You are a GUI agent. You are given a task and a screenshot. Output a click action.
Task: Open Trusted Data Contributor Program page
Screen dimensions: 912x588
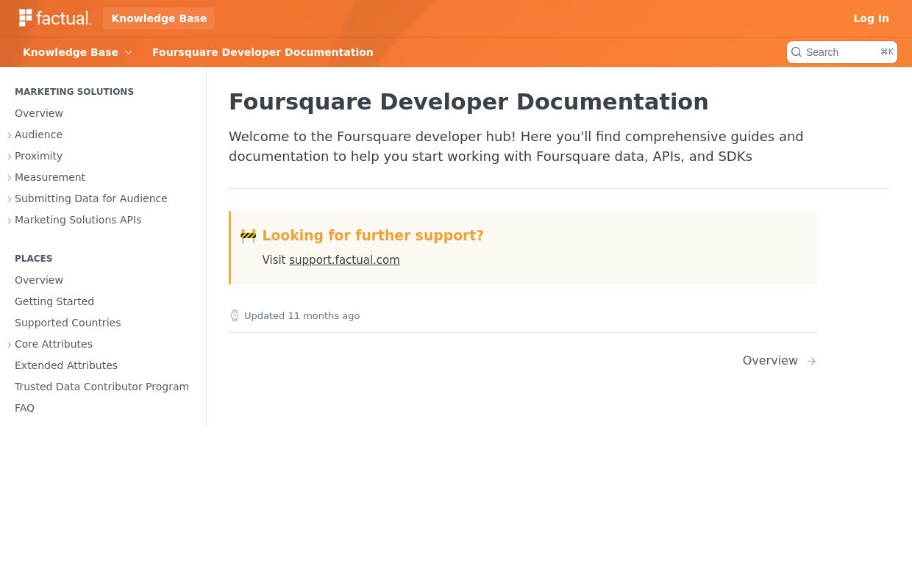coord(101,387)
